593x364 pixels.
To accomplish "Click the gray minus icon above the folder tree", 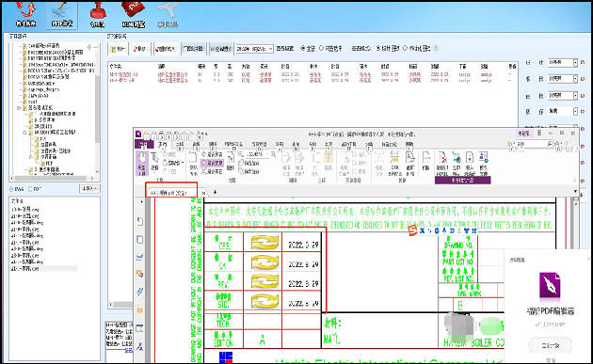I will click(96, 47).
